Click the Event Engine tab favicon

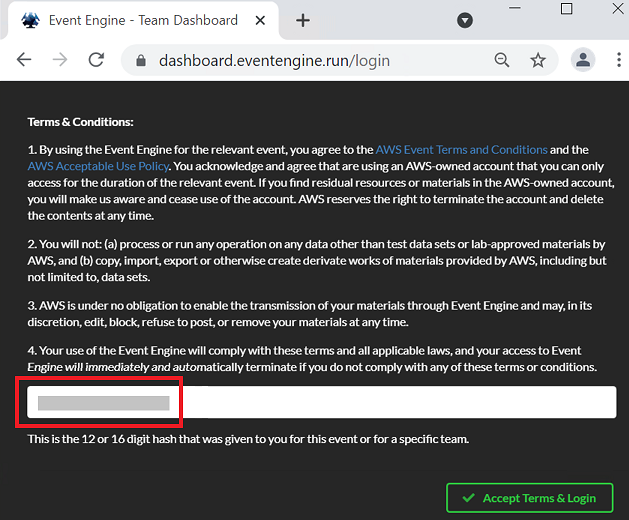(x=30, y=20)
